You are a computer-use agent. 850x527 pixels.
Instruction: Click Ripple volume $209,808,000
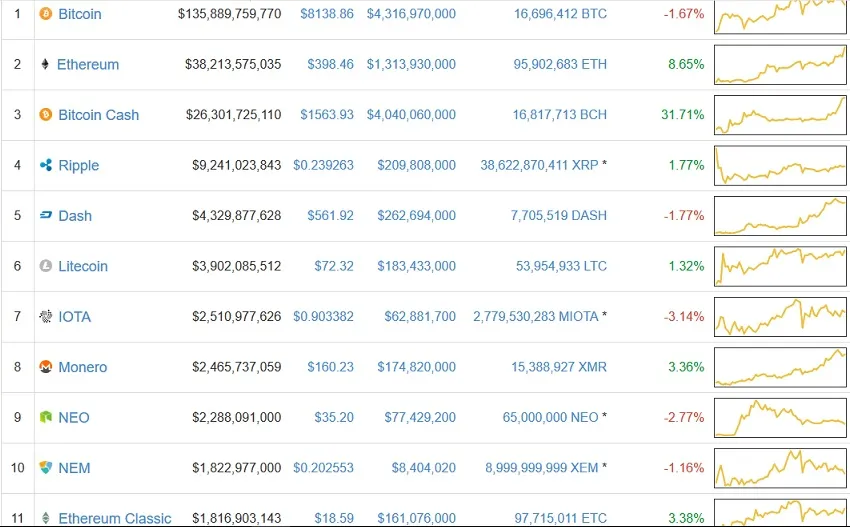point(416,165)
